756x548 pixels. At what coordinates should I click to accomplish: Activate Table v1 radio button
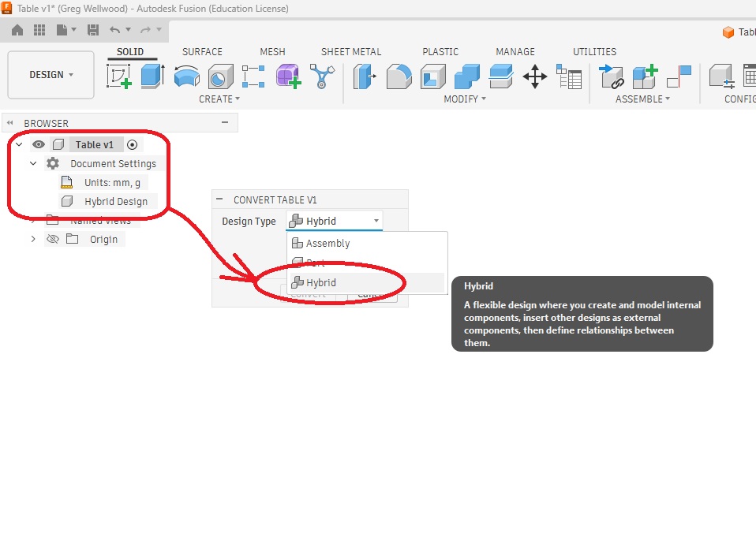click(132, 144)
